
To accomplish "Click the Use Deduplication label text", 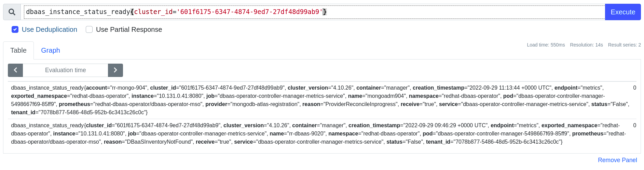I will click(50, 29).
